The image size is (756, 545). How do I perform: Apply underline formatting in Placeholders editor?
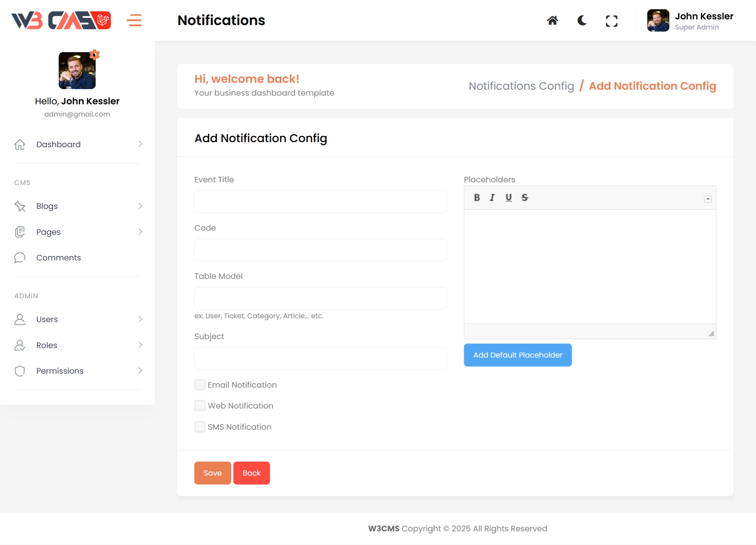click(x=508, y=198)
